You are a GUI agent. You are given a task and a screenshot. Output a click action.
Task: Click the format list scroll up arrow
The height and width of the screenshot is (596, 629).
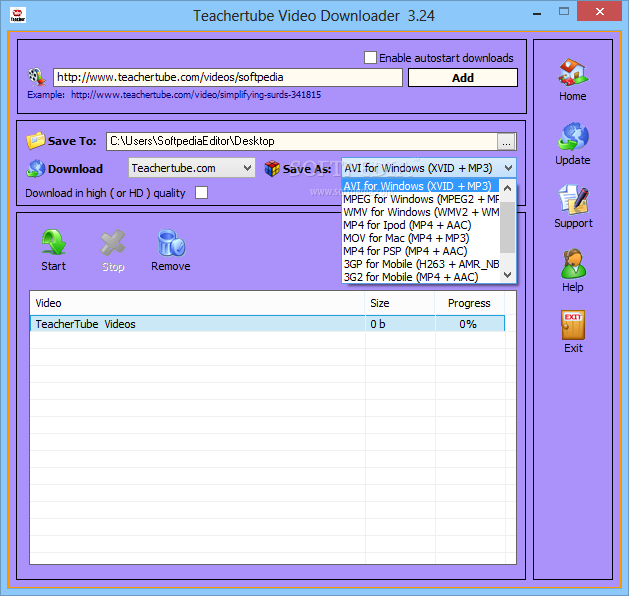(x=507, y=188)
